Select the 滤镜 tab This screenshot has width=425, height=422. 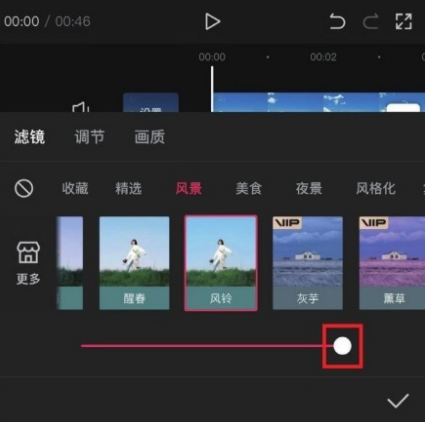pyautogui.click(x=29, y=137)
